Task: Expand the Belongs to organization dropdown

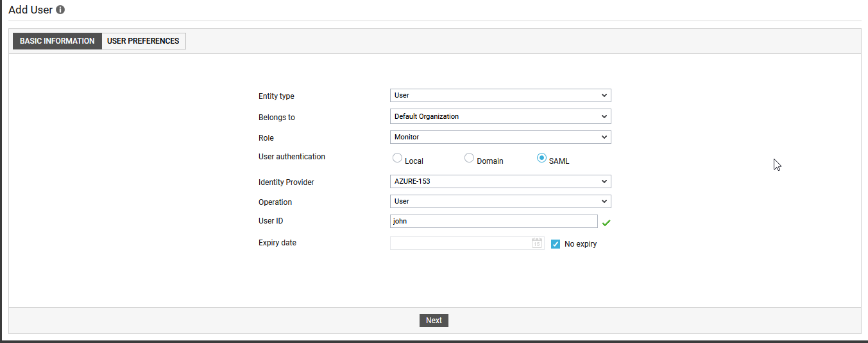Action: point(500,116)
